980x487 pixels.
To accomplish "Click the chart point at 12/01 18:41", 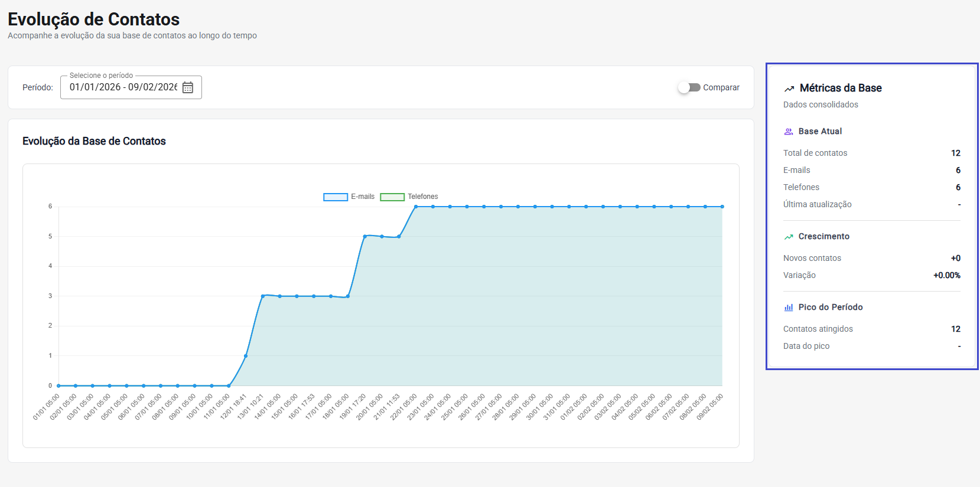I will click(x=246, y=356).
